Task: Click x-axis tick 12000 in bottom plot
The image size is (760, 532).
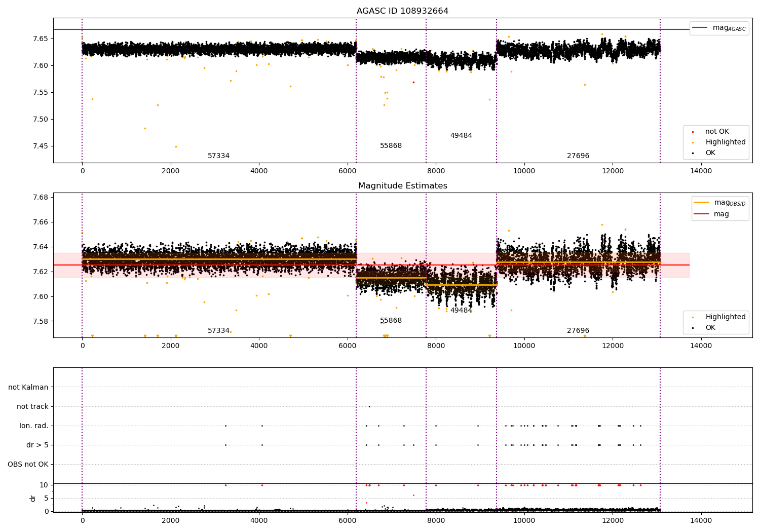Action: (x=613, y=520)
